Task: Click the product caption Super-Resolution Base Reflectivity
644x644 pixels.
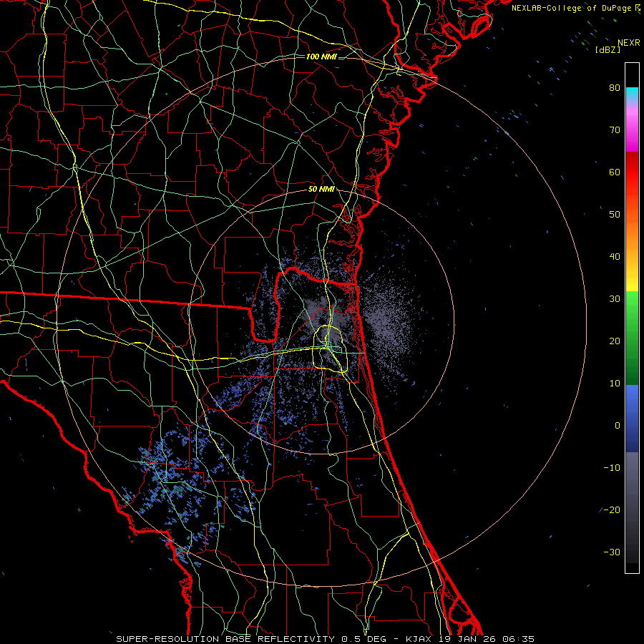Action: (x=225, y=639)
